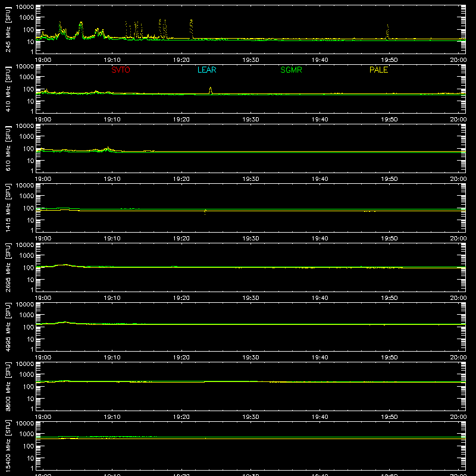
Task: Click the 10 tick label on the 2695 MHz plot
Action: tap(30, 280)
